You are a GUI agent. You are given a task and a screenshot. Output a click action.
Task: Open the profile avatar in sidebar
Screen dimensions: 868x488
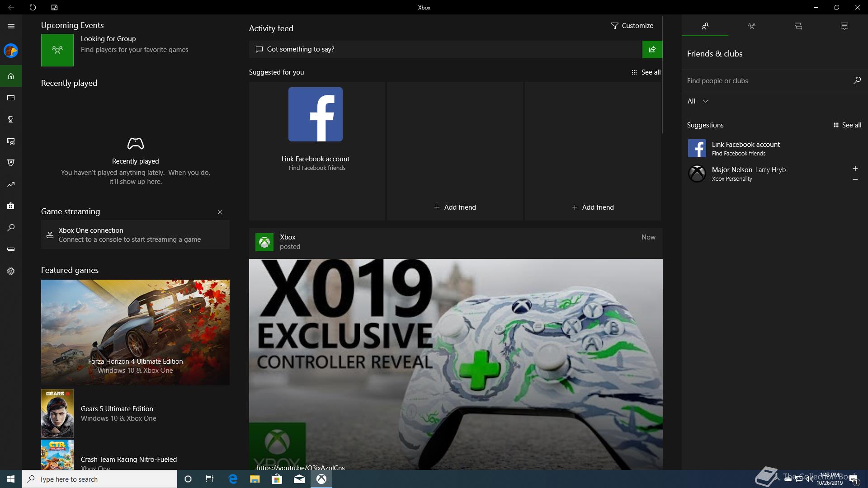pos(11,51)
